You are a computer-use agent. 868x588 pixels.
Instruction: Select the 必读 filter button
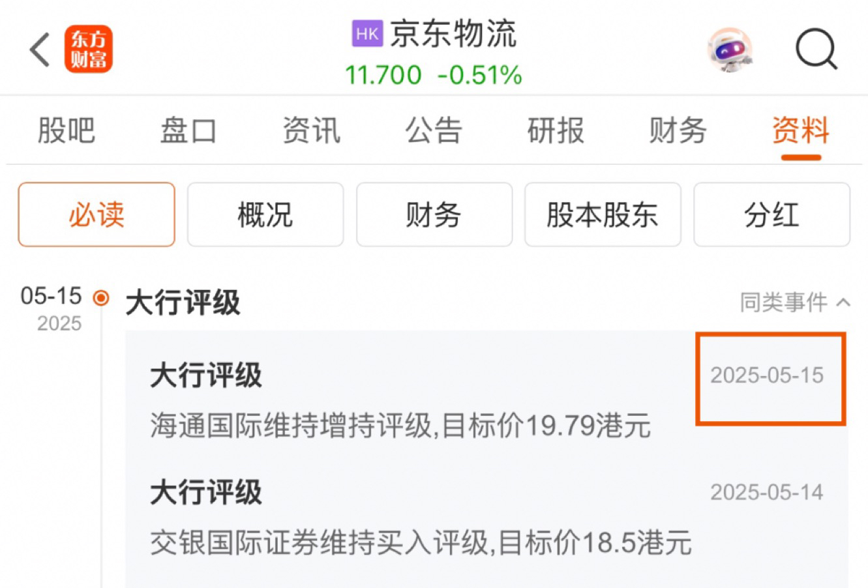(97, 214)
